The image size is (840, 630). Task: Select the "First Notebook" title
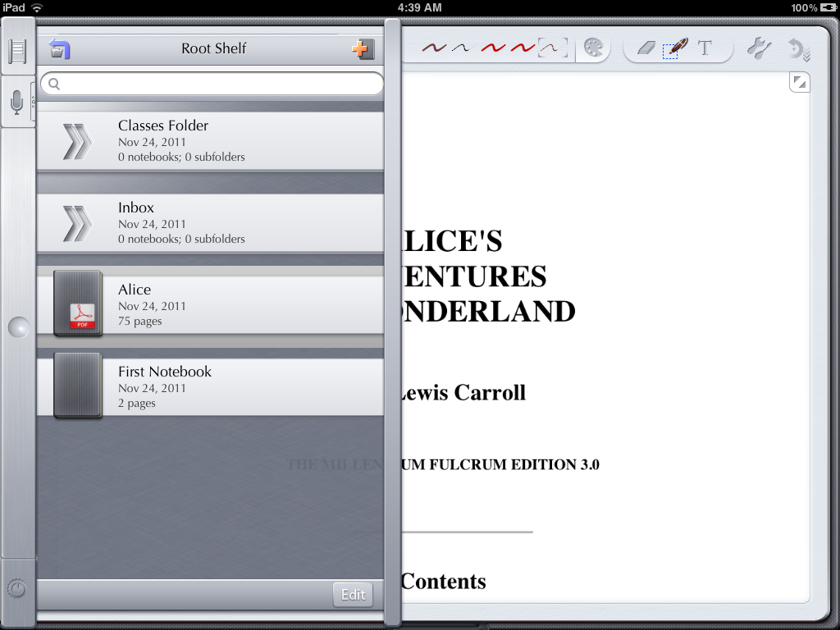165,372
